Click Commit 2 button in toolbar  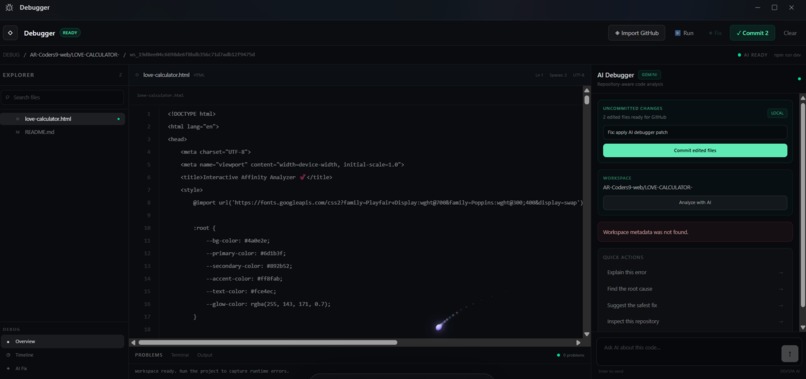click(x=752, y=33)
